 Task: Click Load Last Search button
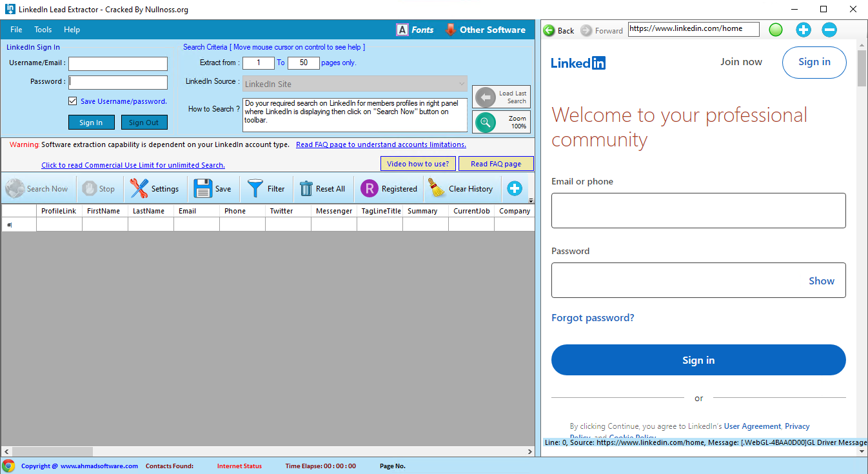(502, 97)
